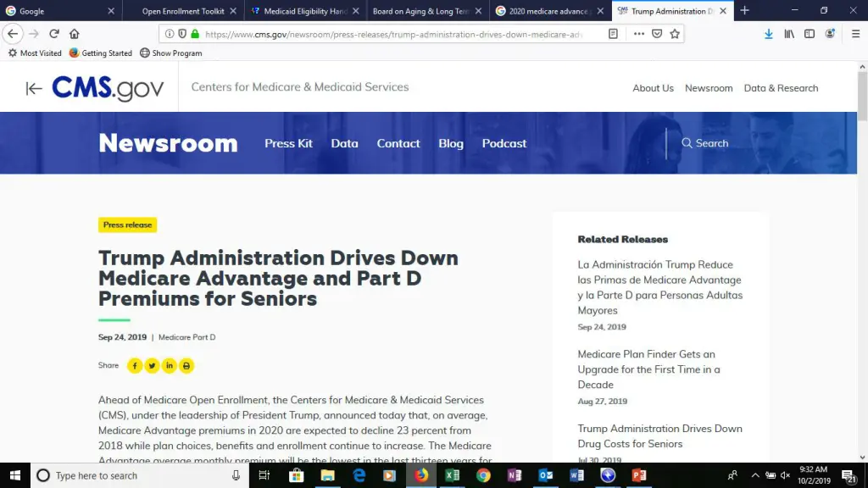Open the browser home page icon
This screenshot has height=488, width=868.
point(75,34)
